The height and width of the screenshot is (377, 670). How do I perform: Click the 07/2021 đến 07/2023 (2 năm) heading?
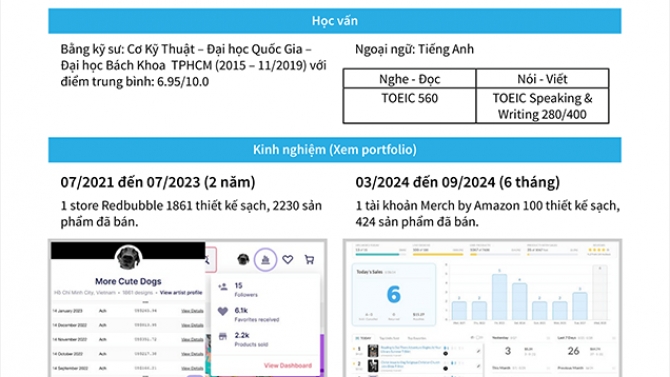click(158, 182)
